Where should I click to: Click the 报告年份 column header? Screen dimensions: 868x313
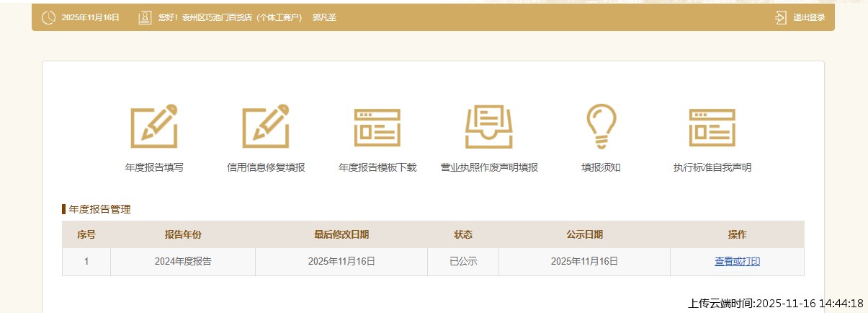pyautogui.click(x=183, y=234)
